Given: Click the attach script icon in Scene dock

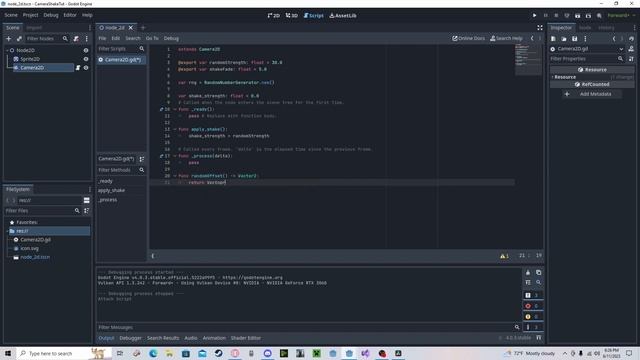Looking at the screenshot, I should coord(76,38).
